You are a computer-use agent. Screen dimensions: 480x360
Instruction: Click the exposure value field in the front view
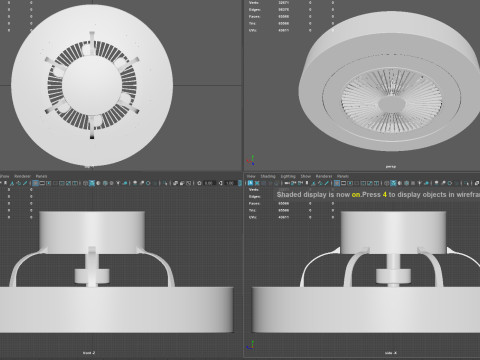point(209,183)
